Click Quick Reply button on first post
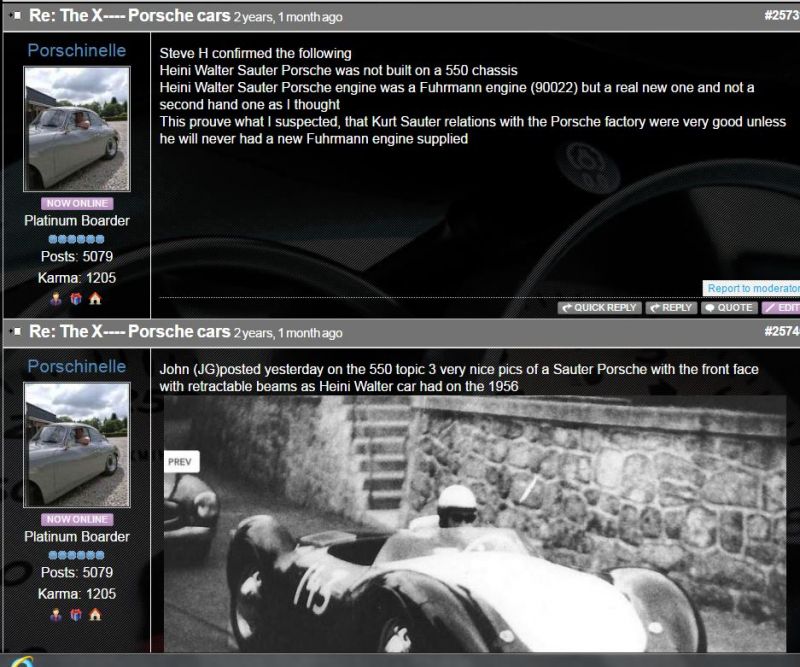800x667 pixels. coord(599,308)
